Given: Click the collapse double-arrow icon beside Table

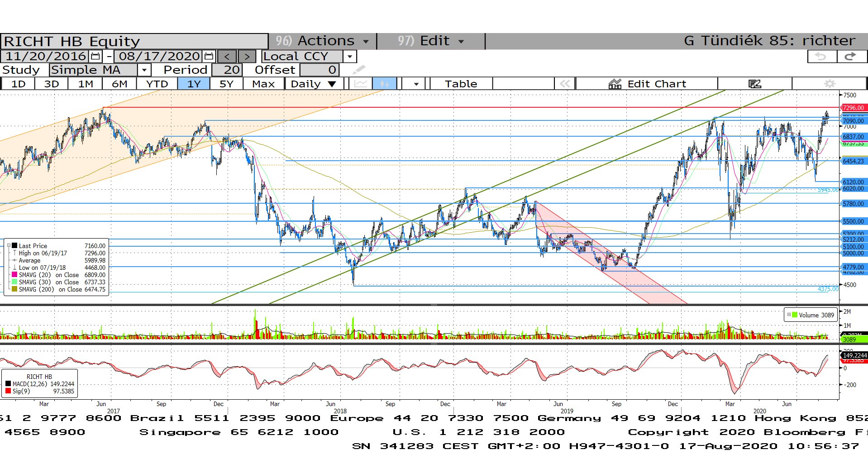Looking at the screenshot, I should (565, 84).
